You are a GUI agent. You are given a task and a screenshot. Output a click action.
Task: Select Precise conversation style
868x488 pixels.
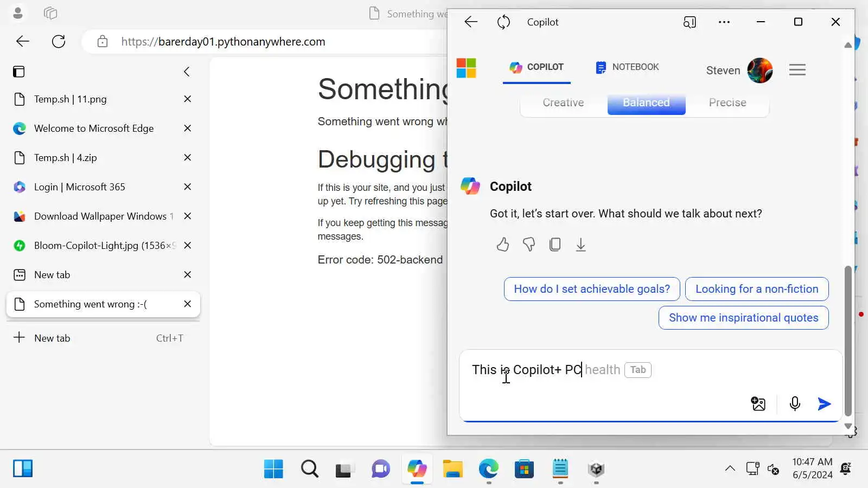(727, 102)
